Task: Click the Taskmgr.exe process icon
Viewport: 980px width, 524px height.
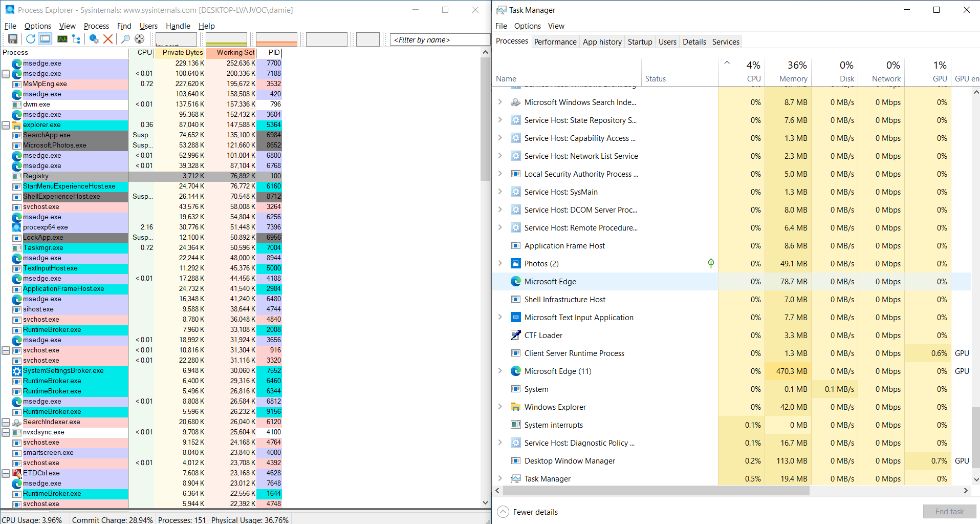Action: pyautogui.click(x=17, y=248)
